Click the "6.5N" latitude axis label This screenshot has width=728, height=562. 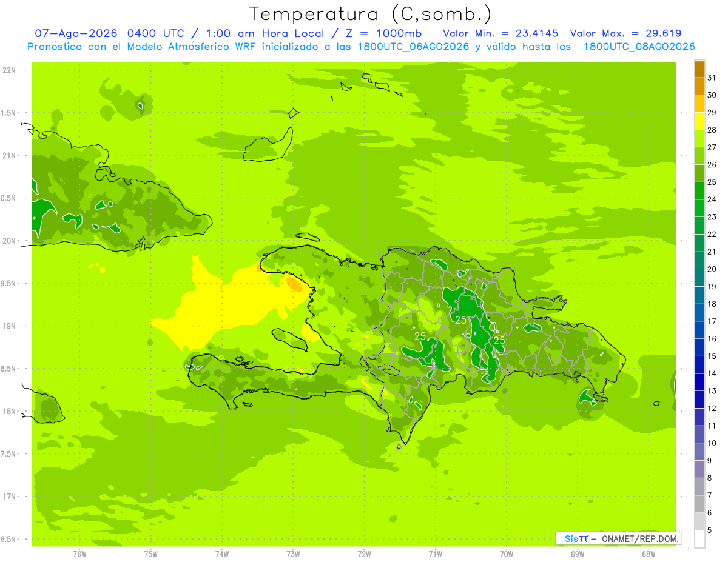click(x=9, y=539)
